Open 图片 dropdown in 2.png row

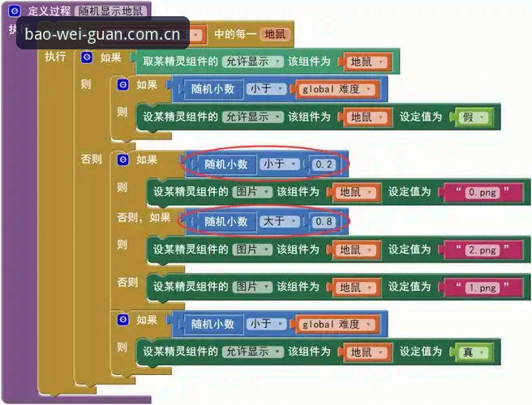click(x=252, y=249)
